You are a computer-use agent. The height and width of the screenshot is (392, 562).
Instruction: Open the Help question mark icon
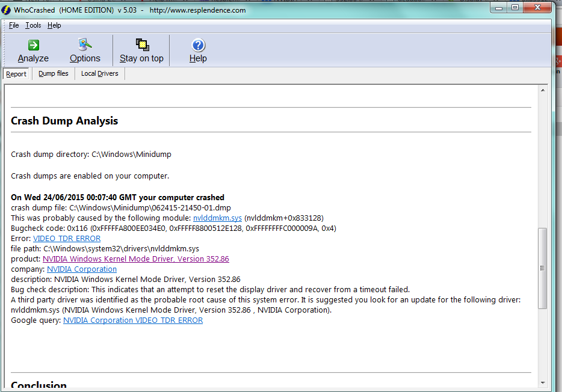pos(198,45)
